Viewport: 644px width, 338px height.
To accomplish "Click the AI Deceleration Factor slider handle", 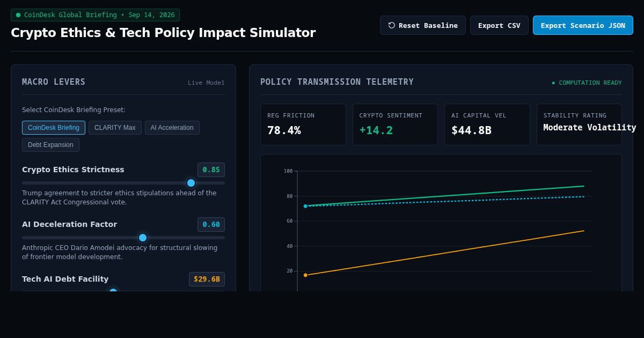I will point(143,238).
